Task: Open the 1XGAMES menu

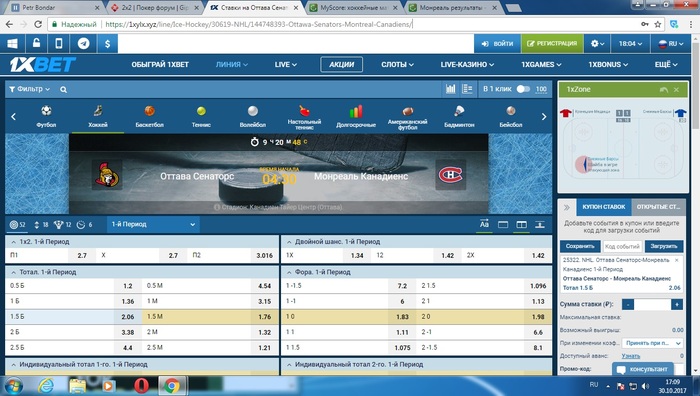Action: point(541,65)
